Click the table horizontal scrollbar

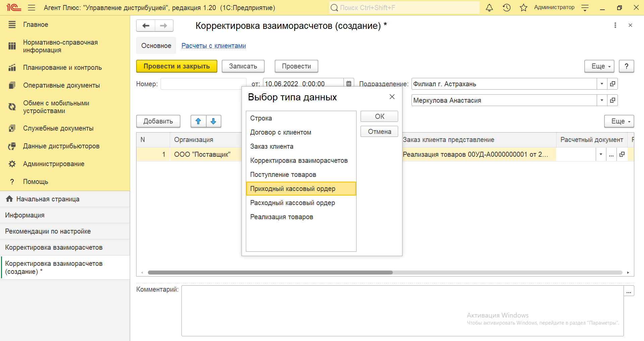270,273
